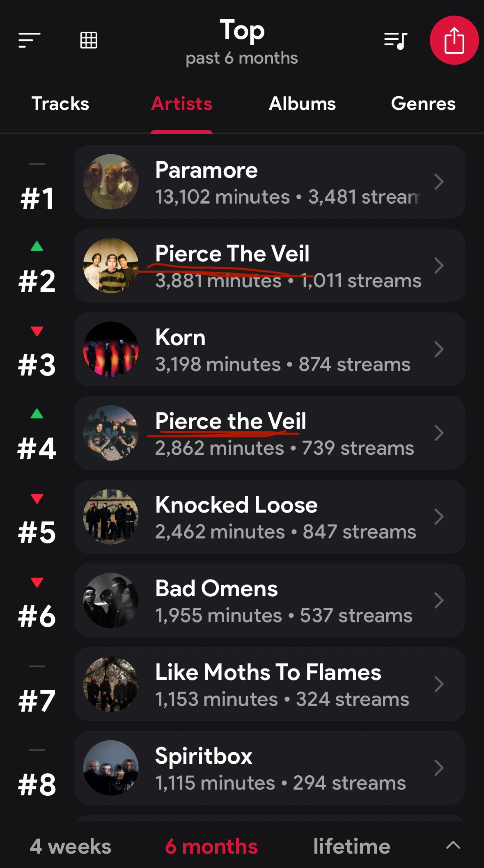The width and height of the screenshot is (484, 868).
Task: Tap Korn's round artist avatar
Action: point(111,349)
